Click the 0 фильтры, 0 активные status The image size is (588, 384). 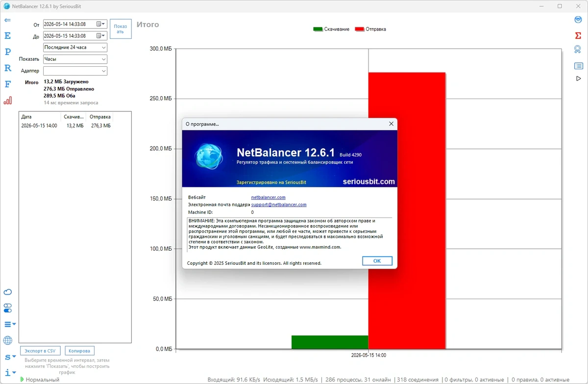[474, 380]
